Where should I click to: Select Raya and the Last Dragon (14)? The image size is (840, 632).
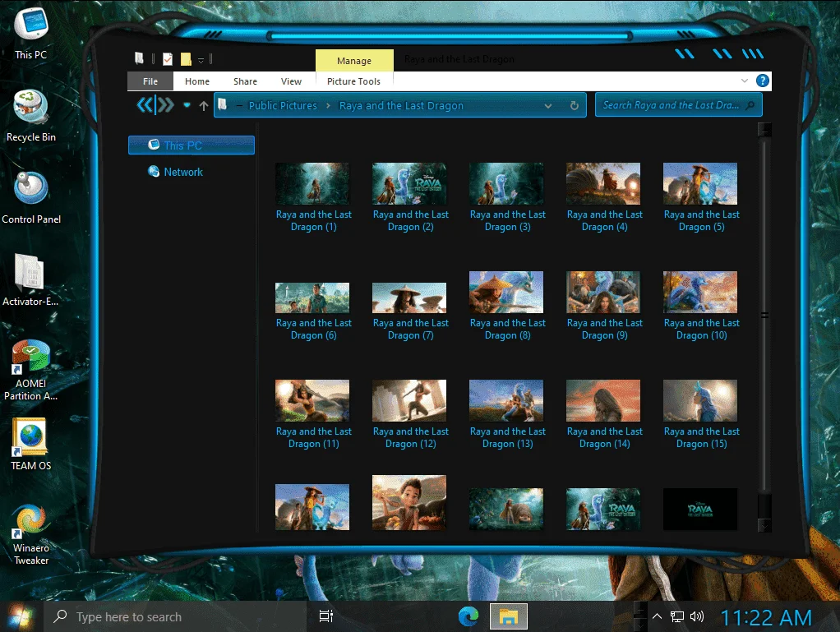604,414
